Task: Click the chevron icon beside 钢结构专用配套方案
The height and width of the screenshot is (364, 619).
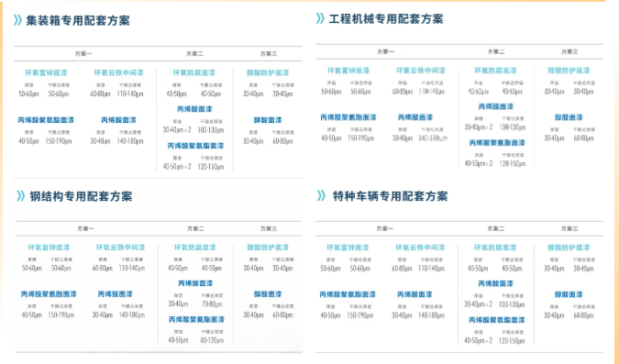Action: [x=20, y=196]
